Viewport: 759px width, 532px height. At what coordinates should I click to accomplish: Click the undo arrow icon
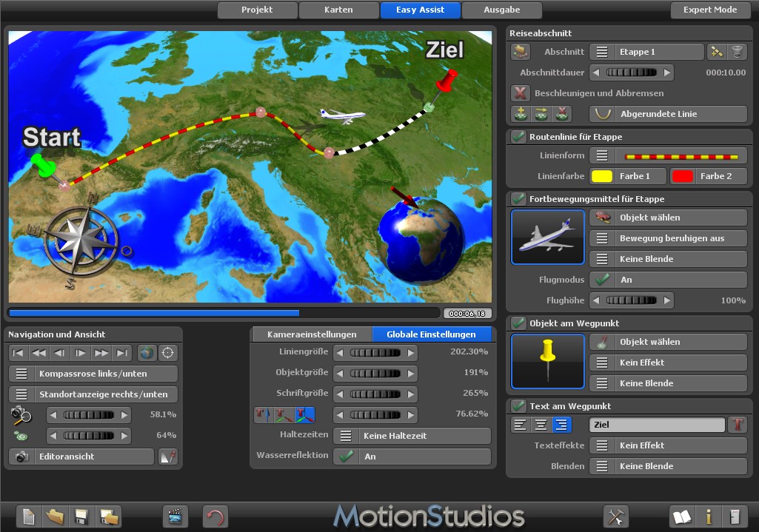tap(215, 516)
